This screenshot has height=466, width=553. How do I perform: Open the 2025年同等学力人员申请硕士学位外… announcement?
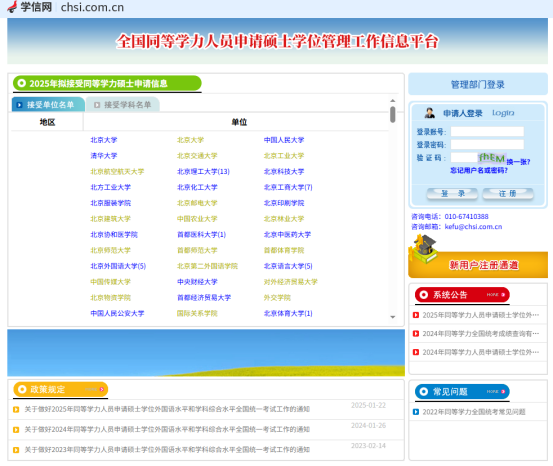point(480,315)
